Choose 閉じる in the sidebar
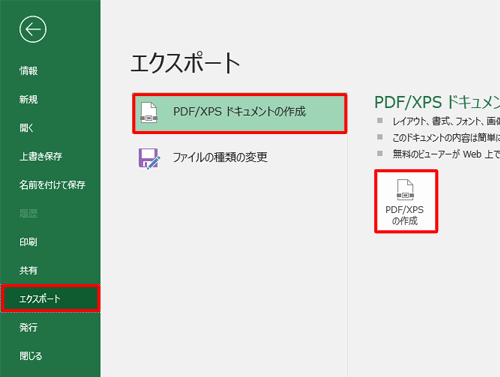The height and width of the screenshot is (377, 500). 31,356
